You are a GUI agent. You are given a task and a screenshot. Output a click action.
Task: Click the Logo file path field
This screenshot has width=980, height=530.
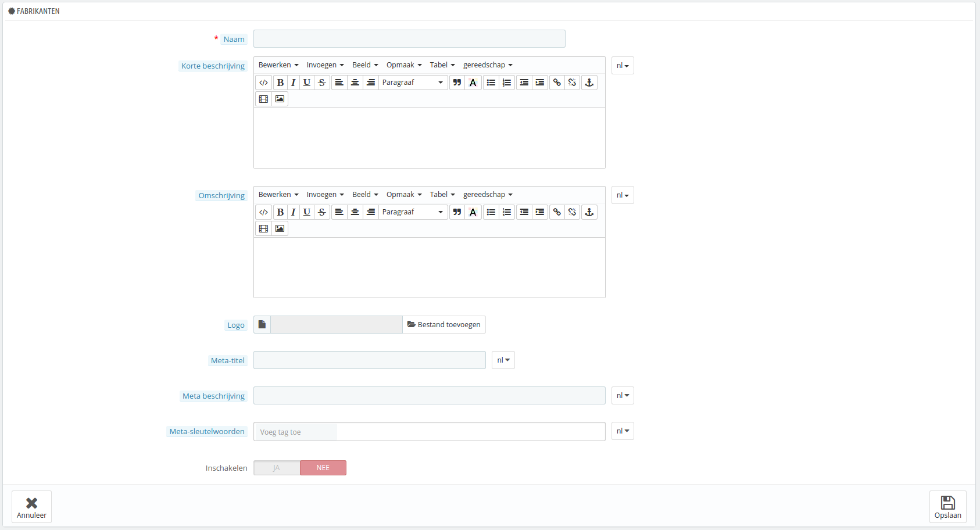click(x=337, y=325)
